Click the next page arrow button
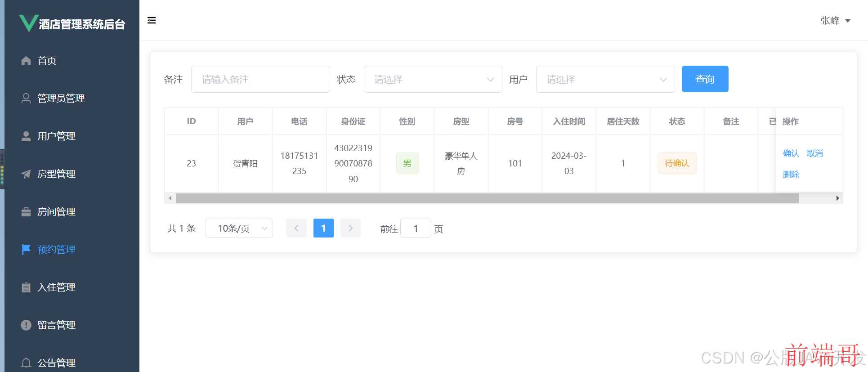The image size is (868, 372). tap(350, 228)
